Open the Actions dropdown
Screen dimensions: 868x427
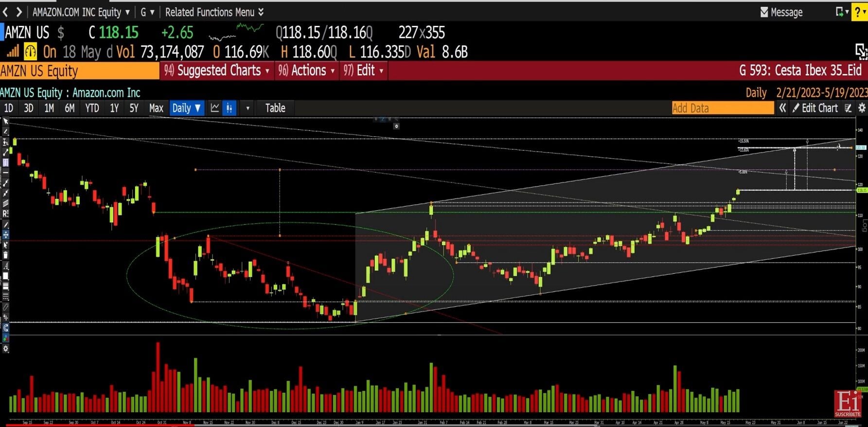pyautogui.click(x=307, y=71)
